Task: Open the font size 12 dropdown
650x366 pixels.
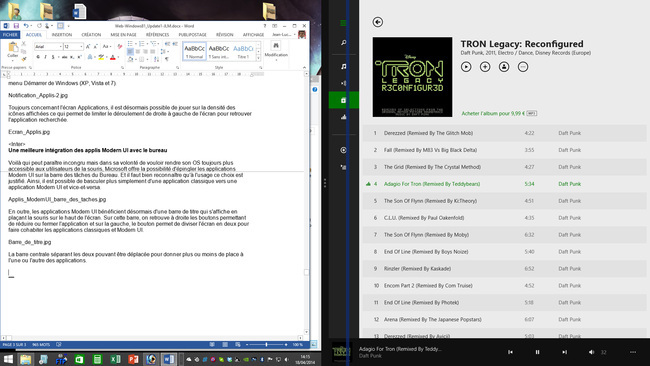Action: (x=81, y=46)
